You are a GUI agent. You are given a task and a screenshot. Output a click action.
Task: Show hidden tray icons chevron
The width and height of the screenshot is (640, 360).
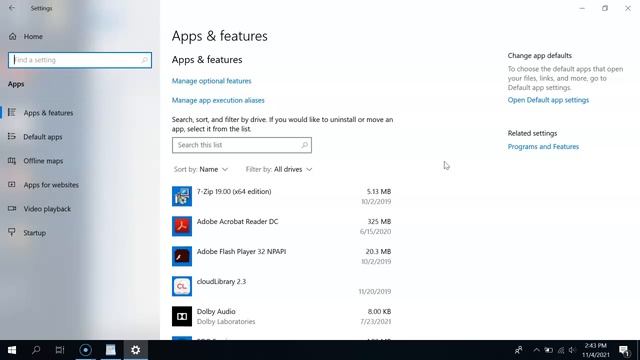coord(536,350)
